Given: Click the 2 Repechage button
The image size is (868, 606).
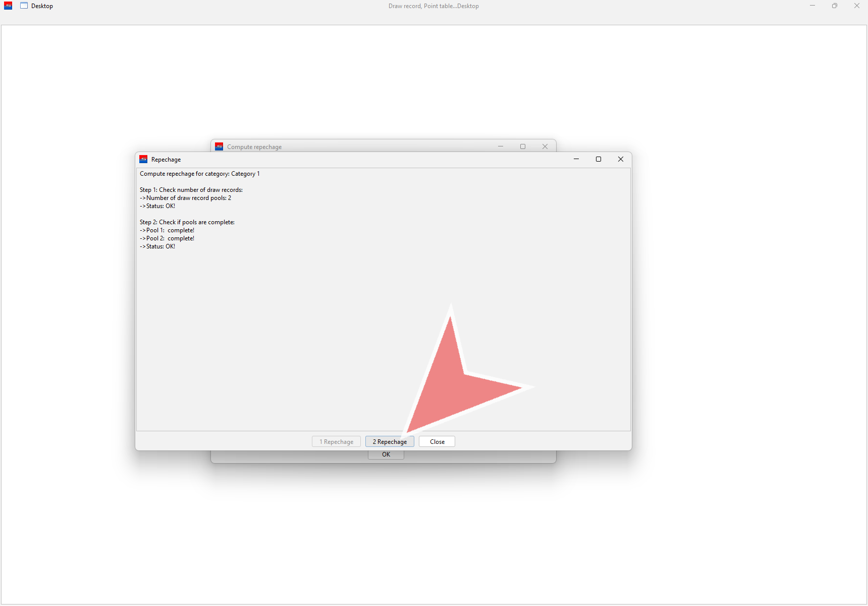Looking at the screenshot, I should 390,441.
